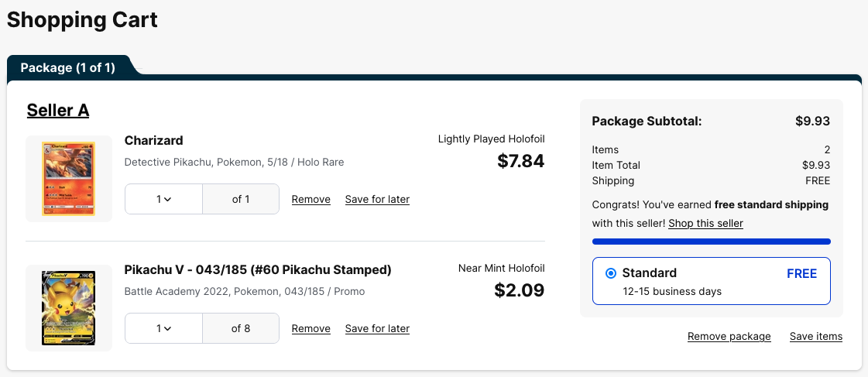Click the Charizard $7.84 price

520,161
